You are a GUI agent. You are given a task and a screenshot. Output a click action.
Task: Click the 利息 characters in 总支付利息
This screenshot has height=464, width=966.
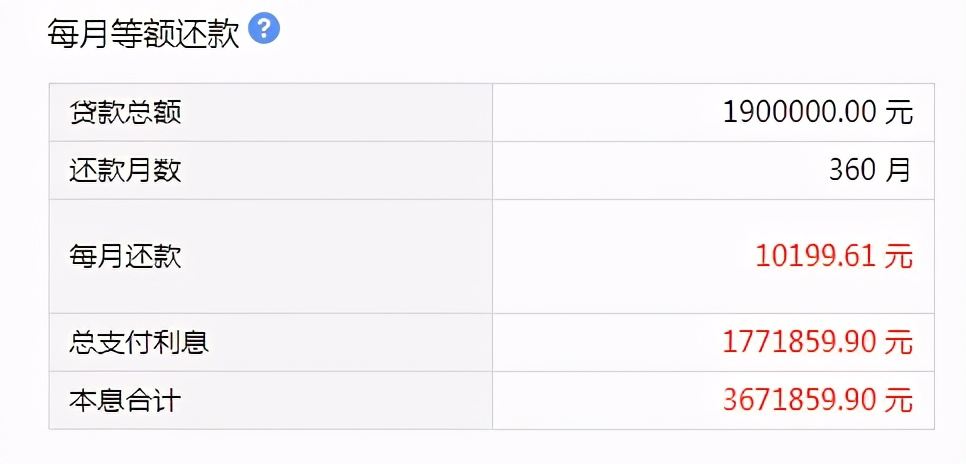tap(181, 343)
